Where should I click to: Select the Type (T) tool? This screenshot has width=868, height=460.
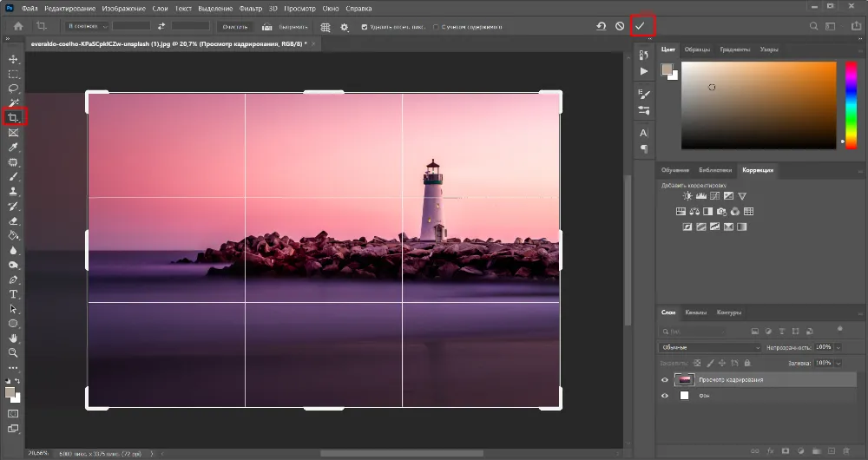point(14,294)
